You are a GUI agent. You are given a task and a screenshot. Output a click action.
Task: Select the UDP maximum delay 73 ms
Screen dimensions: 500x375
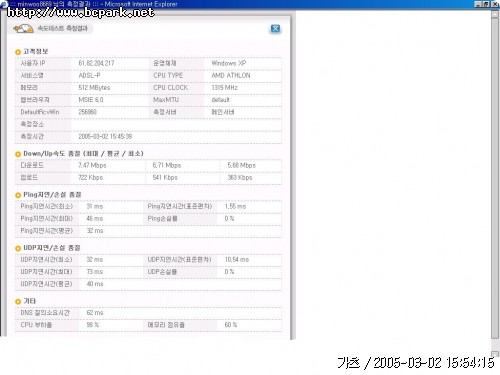[95, 272]
